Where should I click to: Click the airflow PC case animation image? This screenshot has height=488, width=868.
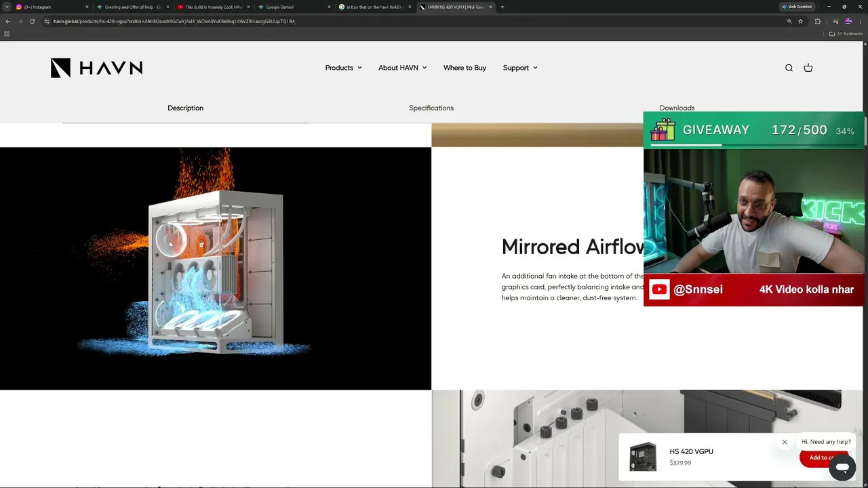coord(216,268)
